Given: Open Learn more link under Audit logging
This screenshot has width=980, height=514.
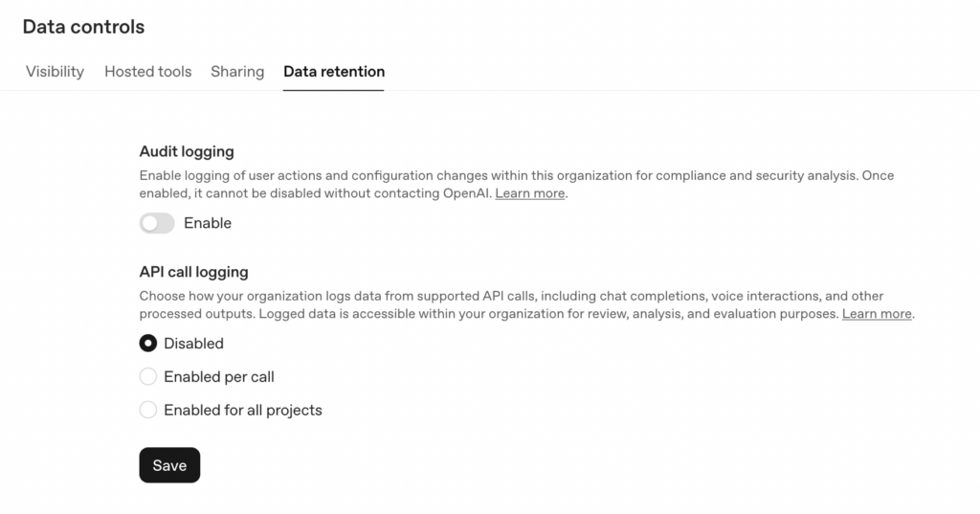Looking at the screenshot, I should click(530, 193).
